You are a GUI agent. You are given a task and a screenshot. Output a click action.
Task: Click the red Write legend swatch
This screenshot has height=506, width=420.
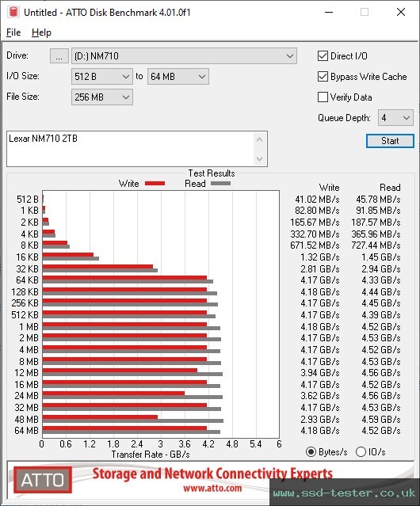pyautogui.click(x=155, y=184)
